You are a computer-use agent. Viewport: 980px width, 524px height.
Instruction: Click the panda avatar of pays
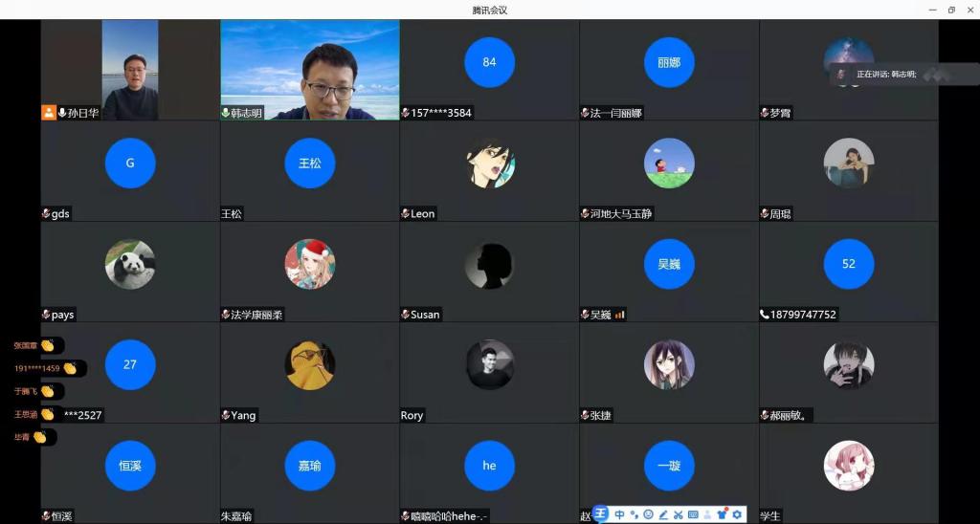(130, 264)
